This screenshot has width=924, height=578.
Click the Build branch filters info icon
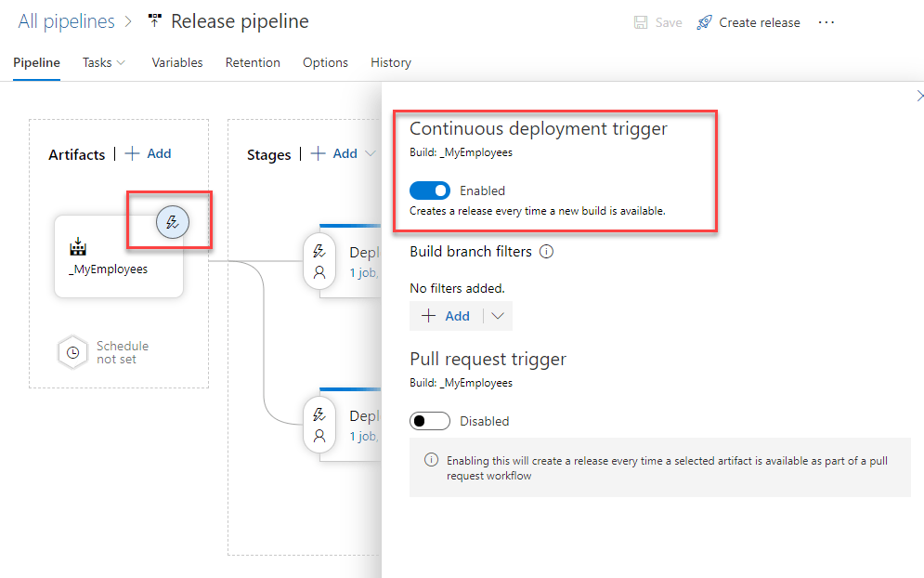click(x=547, y=251)
